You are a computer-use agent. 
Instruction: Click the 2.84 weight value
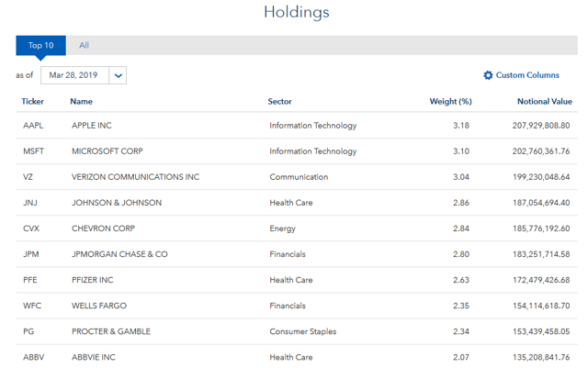[x=461, y=229]
